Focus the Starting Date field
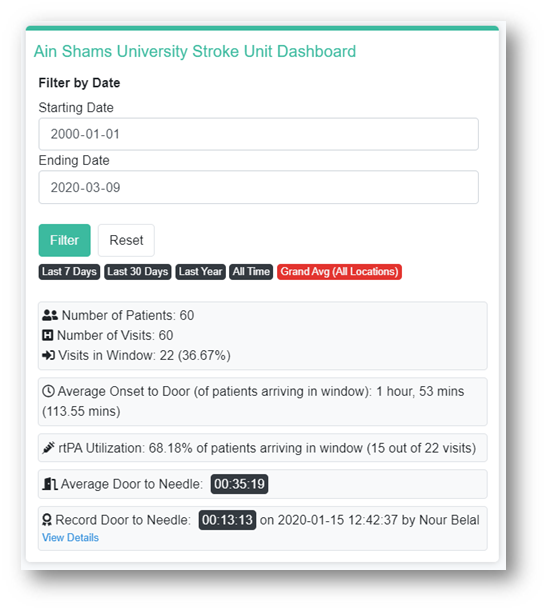The height and width of the screenshot is (612, 548). click(x=258, y=134)
